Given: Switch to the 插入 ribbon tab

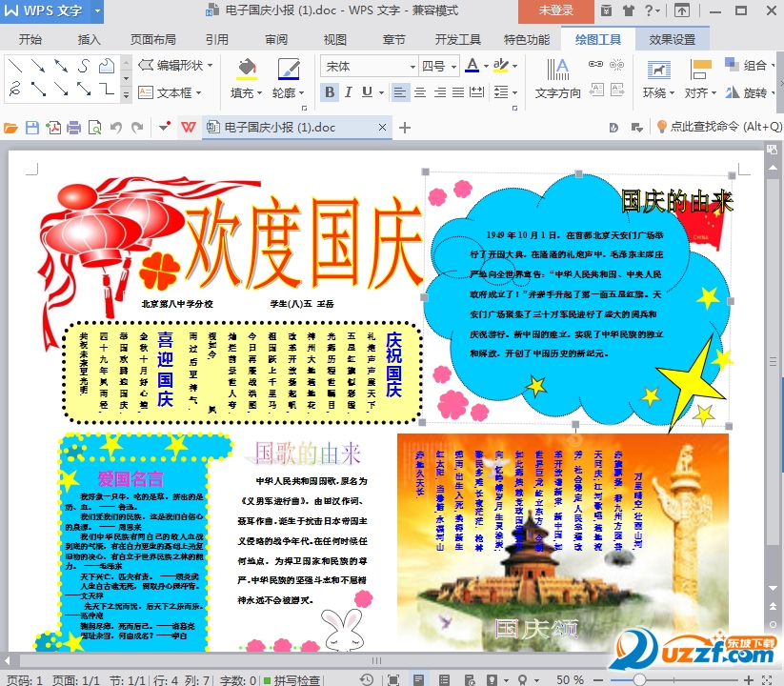Looking at the screenshot, I should 90,39.
